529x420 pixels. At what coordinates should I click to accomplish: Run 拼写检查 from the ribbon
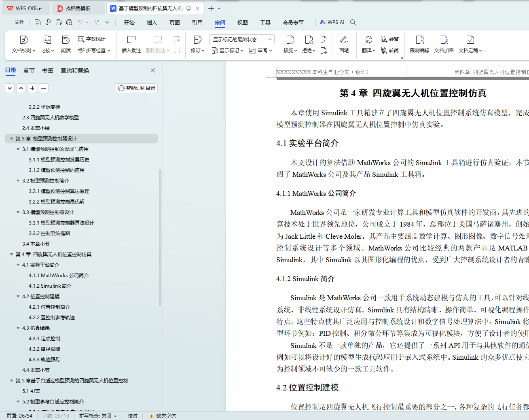click(x=94, y=51)
